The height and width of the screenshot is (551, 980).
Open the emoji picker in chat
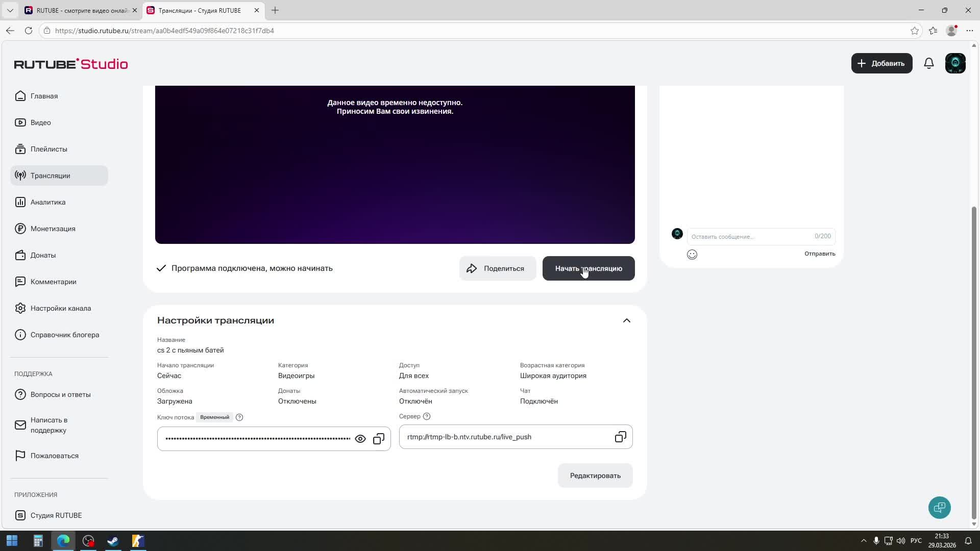tap(692, 255)
